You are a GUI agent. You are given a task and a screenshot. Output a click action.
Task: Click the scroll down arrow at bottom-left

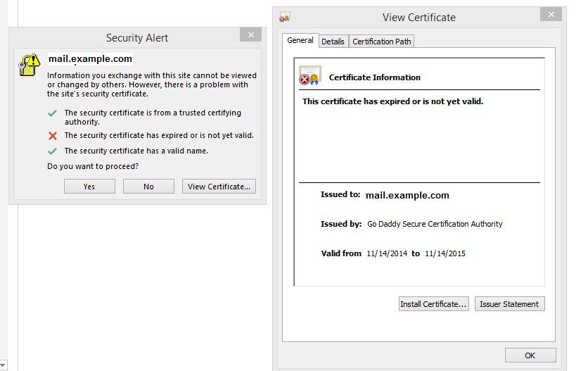(4, 364)
